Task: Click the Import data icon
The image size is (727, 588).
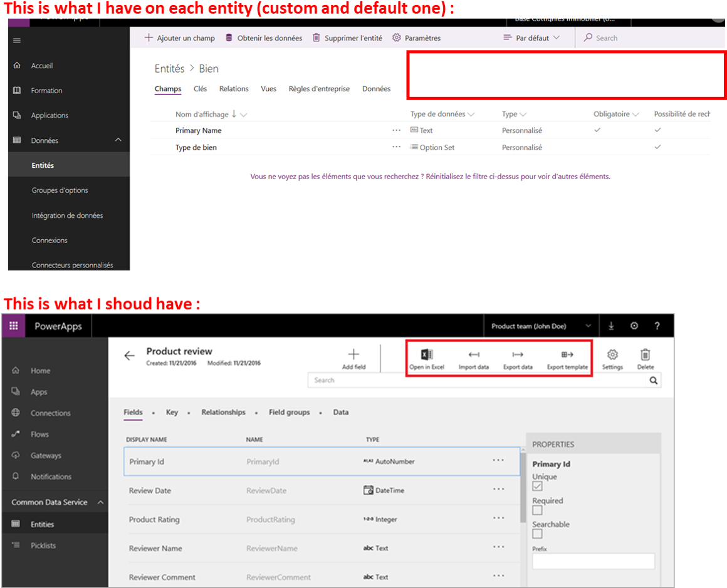Action: pyautogui.click(x=474, y=355)
